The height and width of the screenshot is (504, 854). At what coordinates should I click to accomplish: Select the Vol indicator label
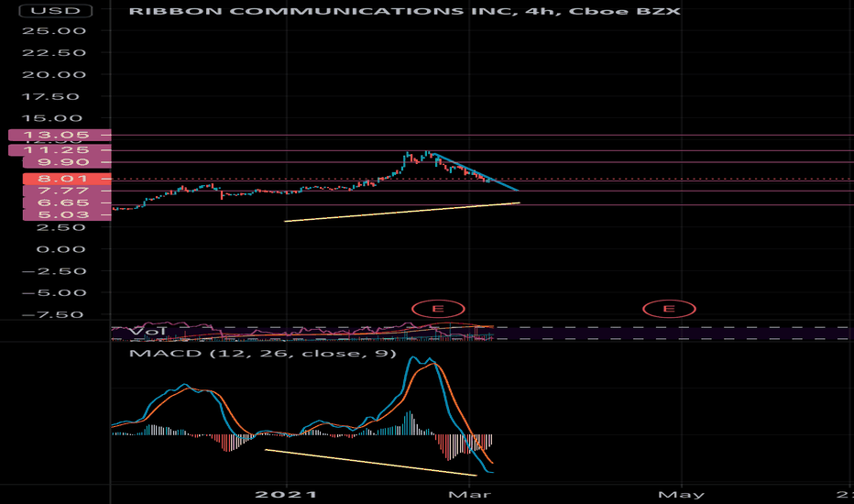[147, 332]
